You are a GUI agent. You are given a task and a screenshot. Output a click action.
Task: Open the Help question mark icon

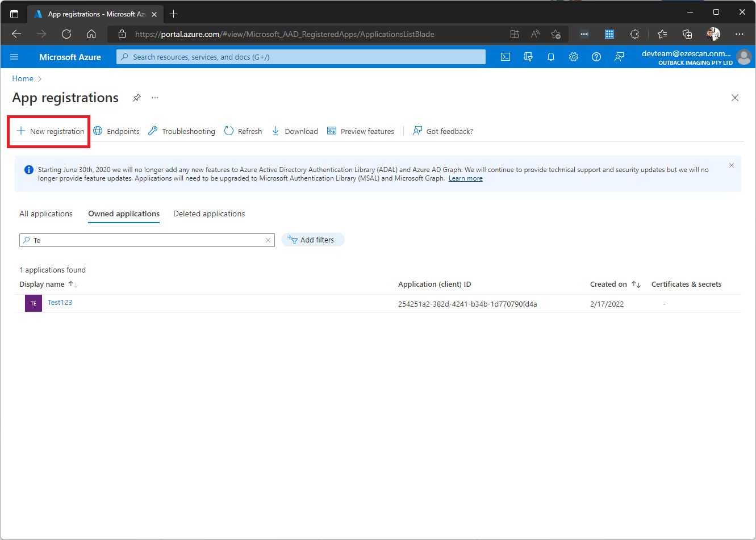(596, 57)
